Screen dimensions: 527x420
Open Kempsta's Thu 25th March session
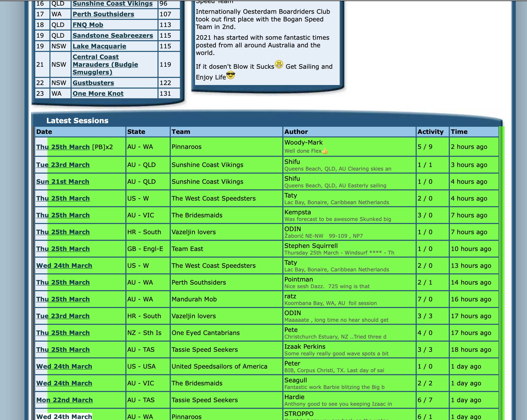pyautogui.click(x=63, y=215)
